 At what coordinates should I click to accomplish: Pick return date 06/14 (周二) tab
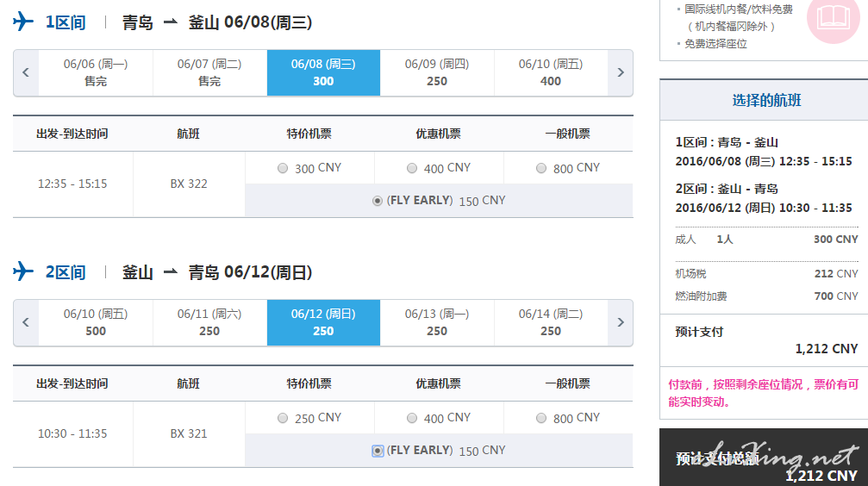(x=551, y=322)
